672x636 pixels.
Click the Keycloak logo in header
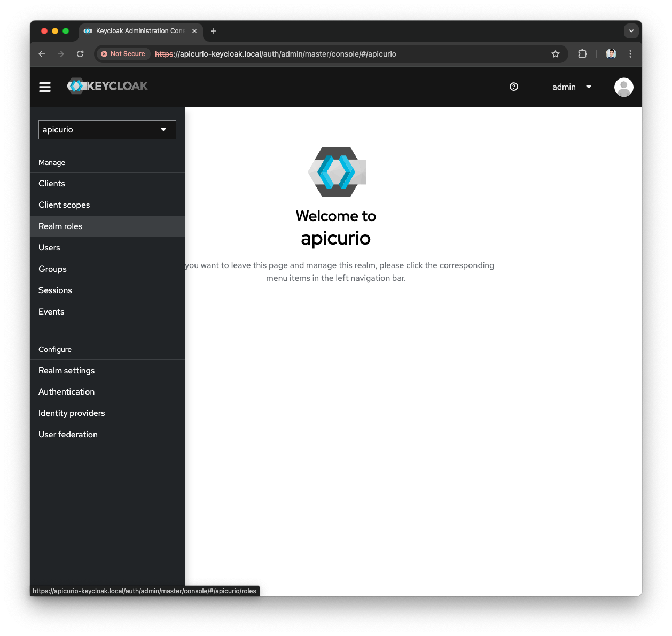pos(107,86)
